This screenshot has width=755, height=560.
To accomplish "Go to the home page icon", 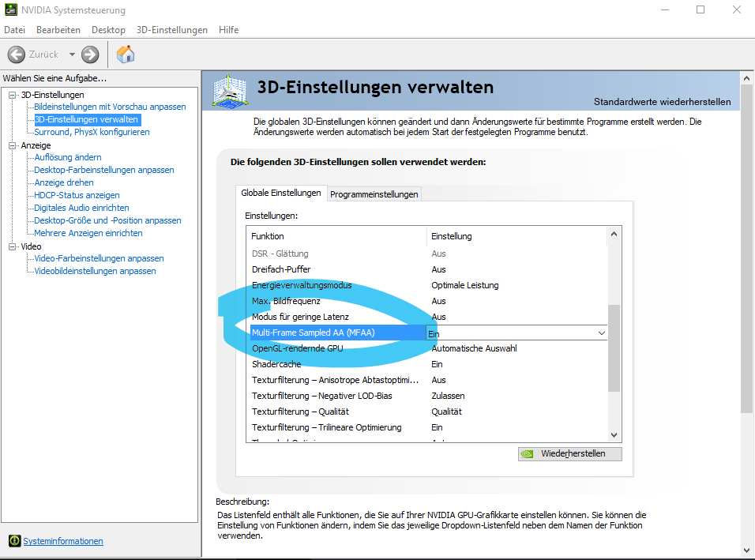I will (126, 54).
